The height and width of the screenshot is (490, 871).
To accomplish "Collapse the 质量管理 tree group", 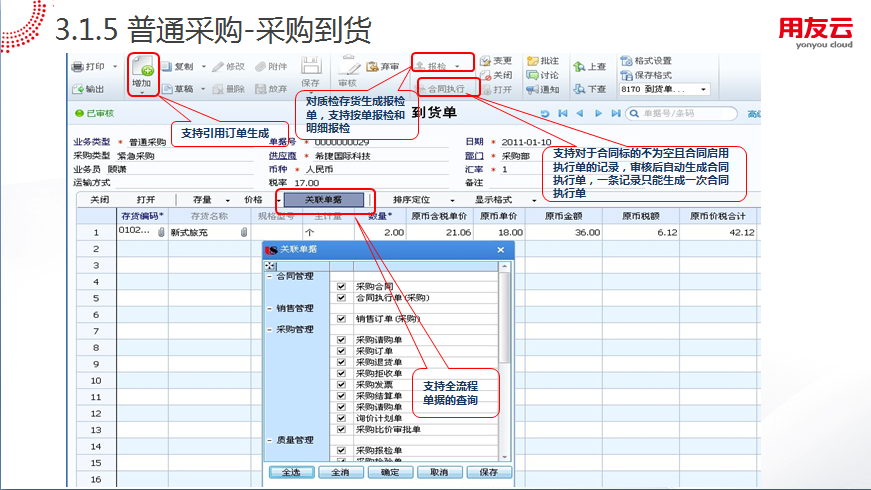I will coord(270,440).
